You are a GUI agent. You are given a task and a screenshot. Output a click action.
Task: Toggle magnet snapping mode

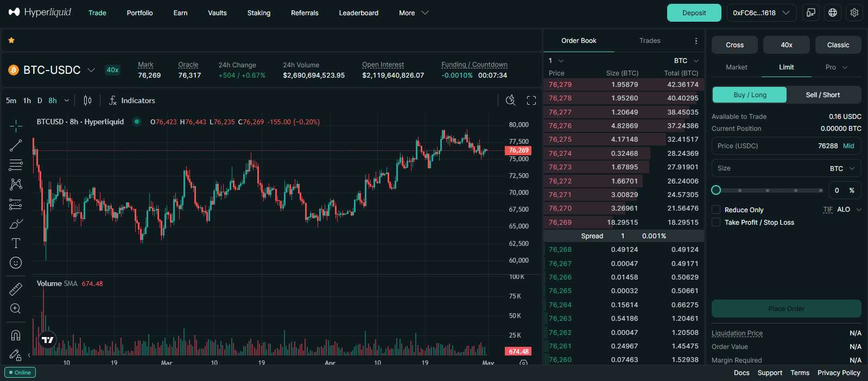click(x=16, y=335)
